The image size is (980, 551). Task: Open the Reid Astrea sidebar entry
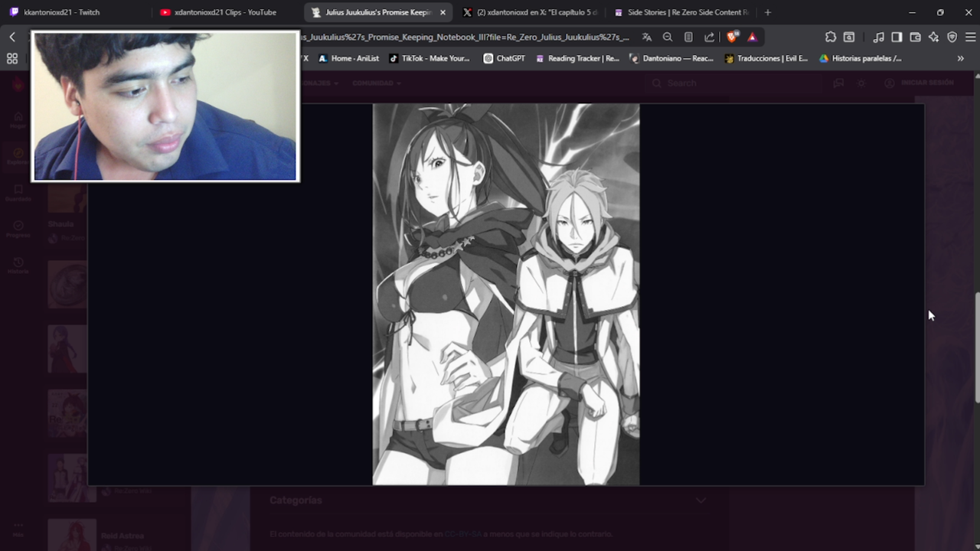(122, 536)
